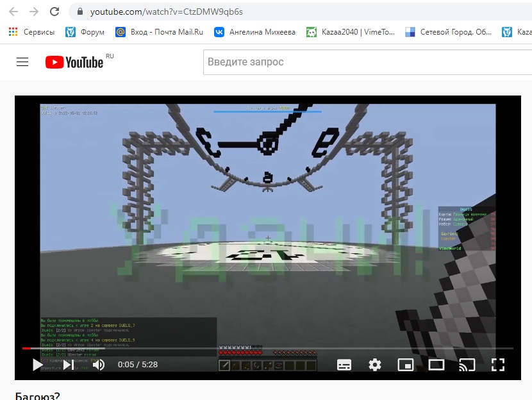Open YouTube hamburger guide menu
Screen dimensions: 532x400
pyautogui.click(x=22, y=62)
